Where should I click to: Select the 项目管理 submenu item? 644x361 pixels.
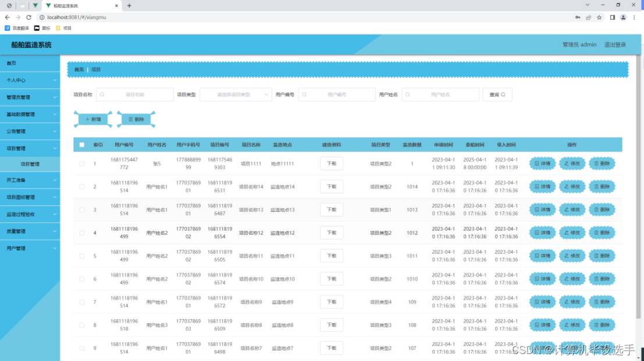(30, 164)
